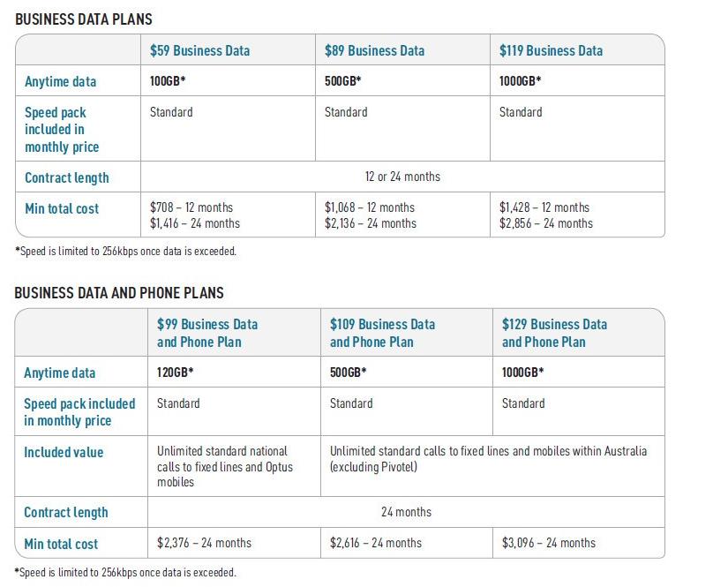The width and height of the screenshot is (728, 587).
Task: Click the $708 – 12 months cost entry
Action: 191,207
